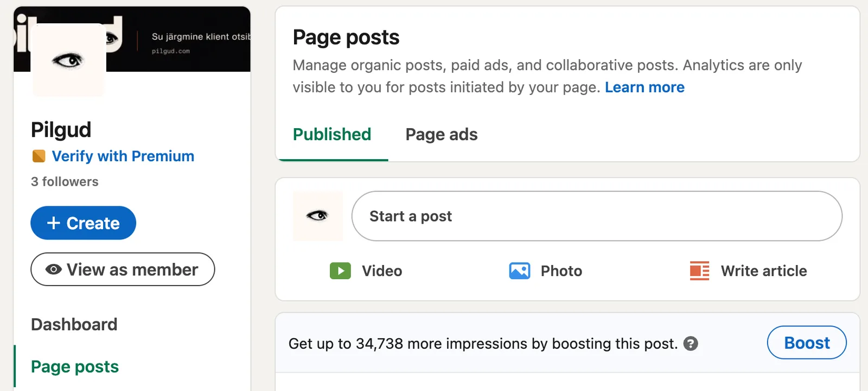Click the eye avatar beside Start a post
Image resolution: width=868 pixels, height=391 pixels.
click(x=318, y=216)
